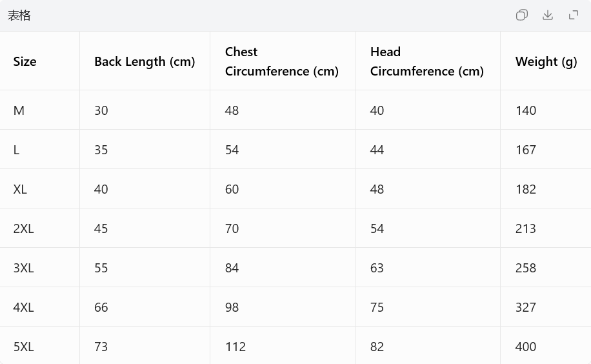Viewport: 591px width, 364px height.
Task: Click weight value 167 in L row
Action: [525, 150]
